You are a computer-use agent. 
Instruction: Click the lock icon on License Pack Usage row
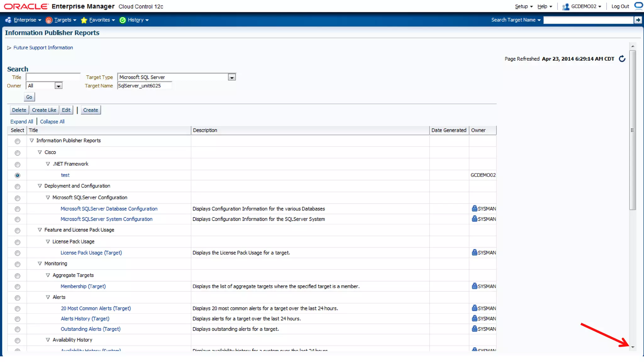tap(475, 252)
